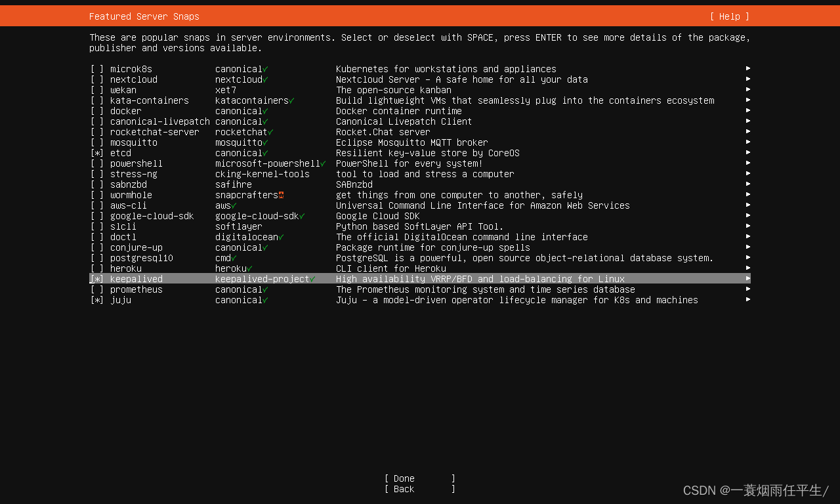Tick the heroku snap checkbox

pos(97,268)
